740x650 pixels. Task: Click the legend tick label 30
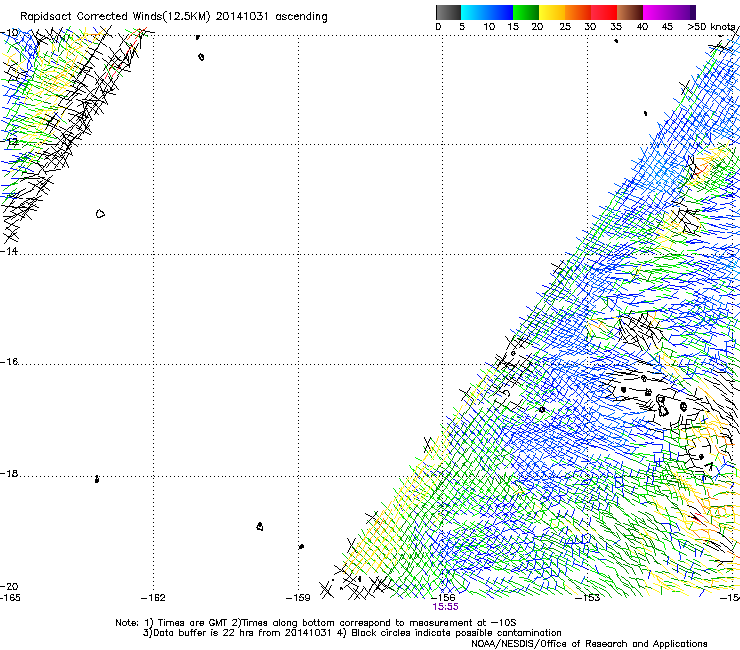click(590, 27)
